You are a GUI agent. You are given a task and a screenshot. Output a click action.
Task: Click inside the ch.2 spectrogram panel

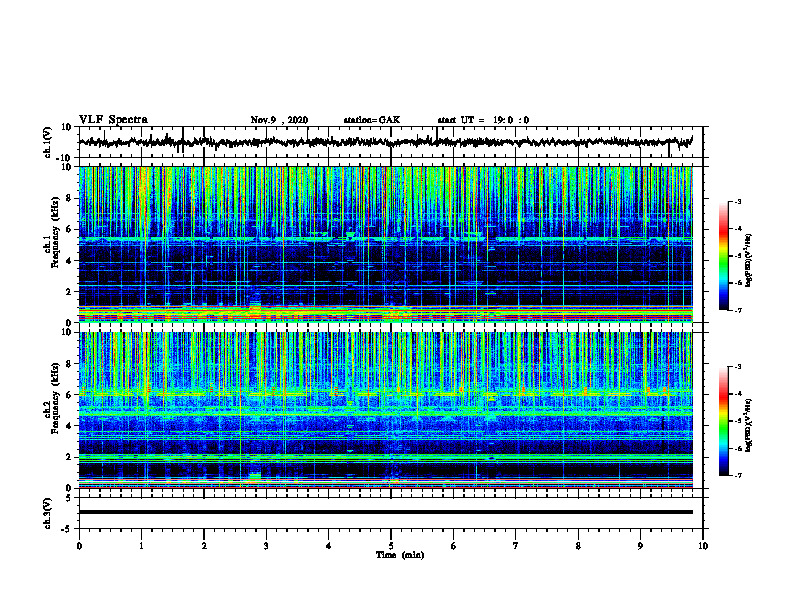(x=385, y=410)
